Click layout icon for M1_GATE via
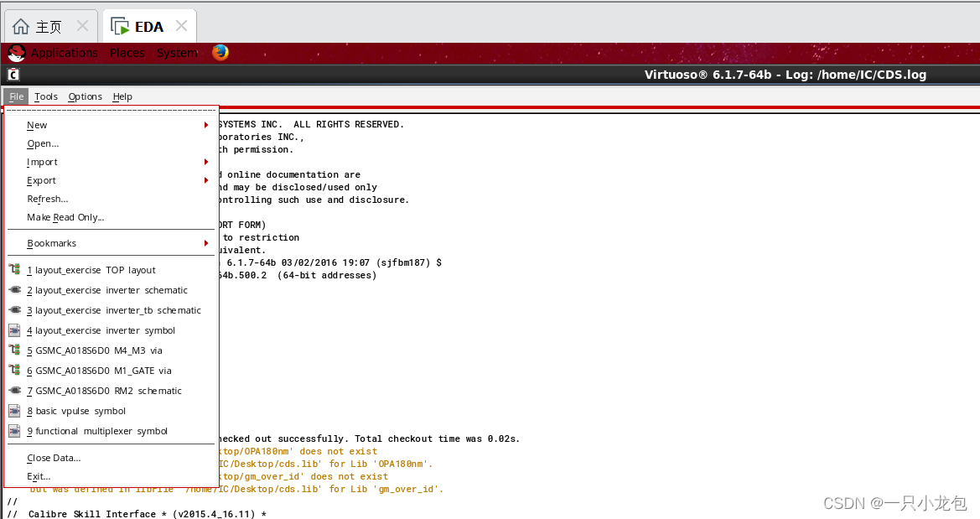The width and height of the screenshot is (980, 519). [14, 371]
